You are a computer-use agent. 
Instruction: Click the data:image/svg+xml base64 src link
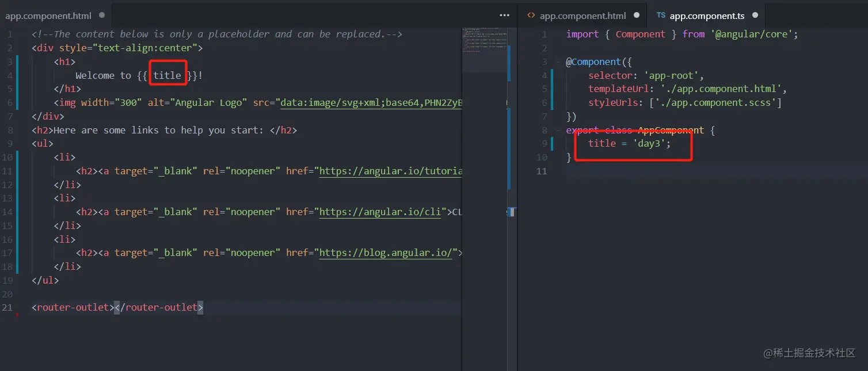coord(371,103)
